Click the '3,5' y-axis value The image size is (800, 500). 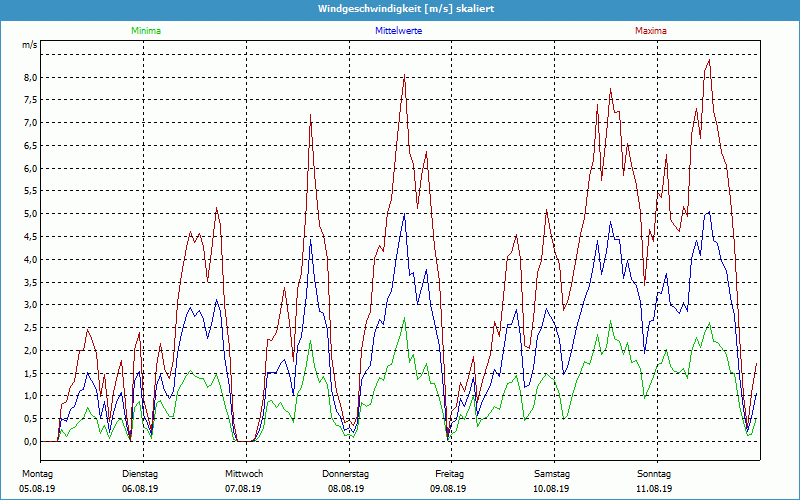31,282
